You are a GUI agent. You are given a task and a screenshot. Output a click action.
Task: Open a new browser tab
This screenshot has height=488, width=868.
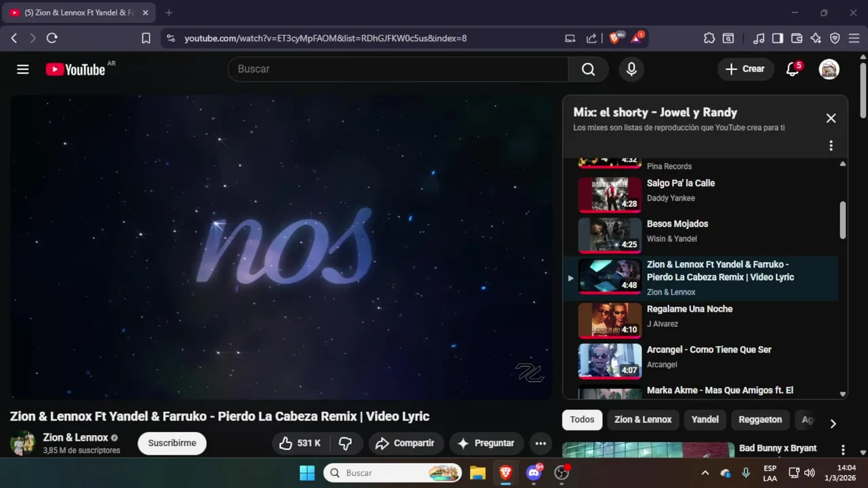[x=169, y=12]
